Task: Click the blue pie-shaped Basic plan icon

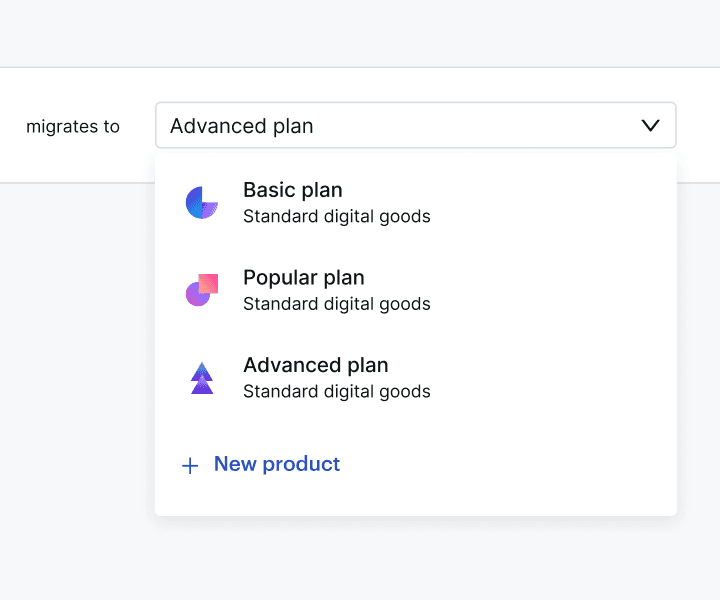Action: (202, 202)
